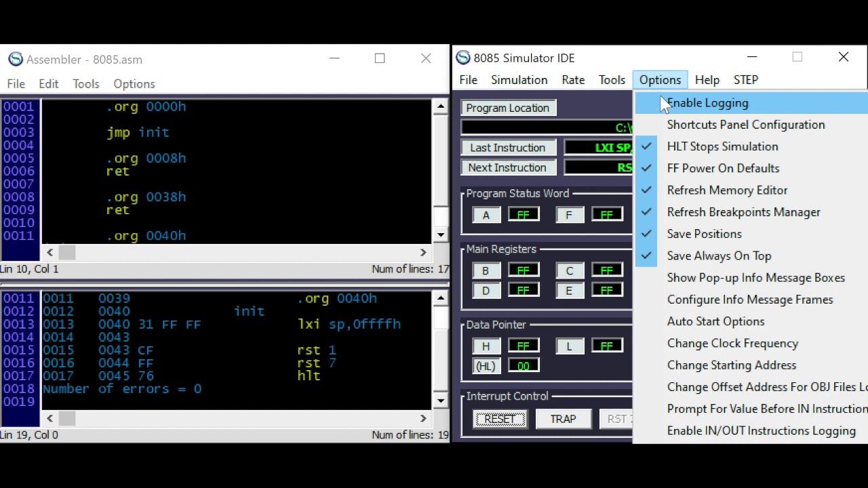Open Shortcuts Panel Configuration
The width and height of the screenshot is (868, 488).
[x=751, y=125]
